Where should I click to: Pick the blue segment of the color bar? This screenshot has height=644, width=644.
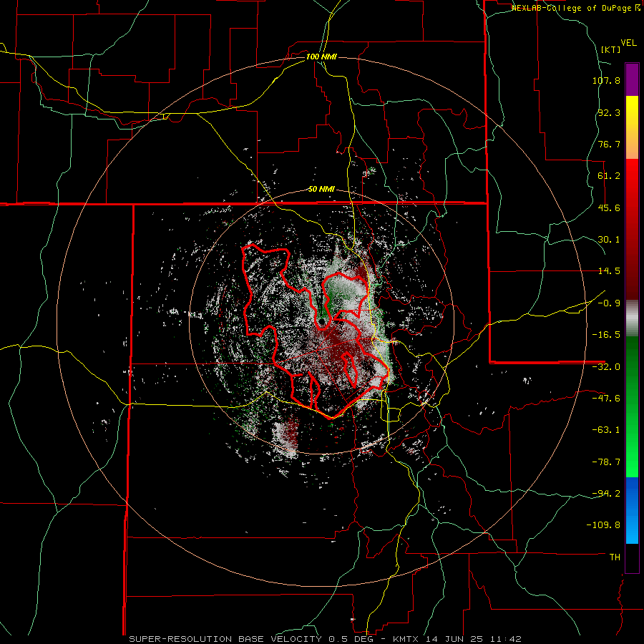coord(632,510)
